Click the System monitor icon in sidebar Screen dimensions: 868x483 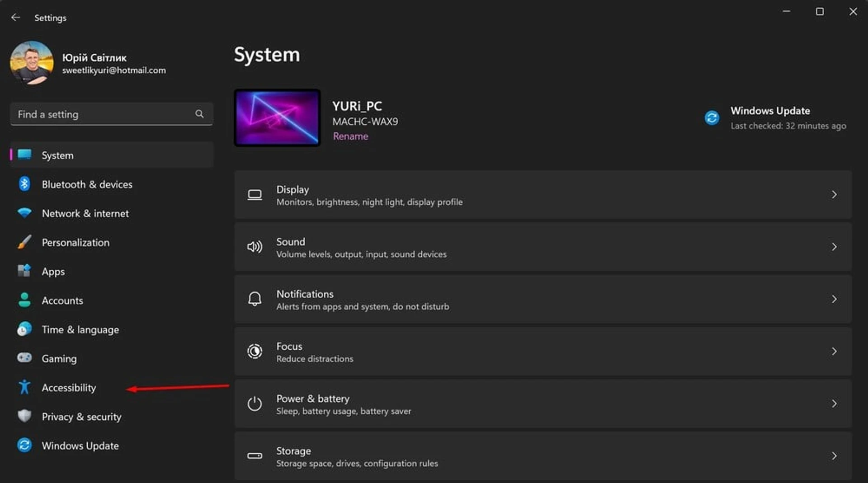pos(24,155)
